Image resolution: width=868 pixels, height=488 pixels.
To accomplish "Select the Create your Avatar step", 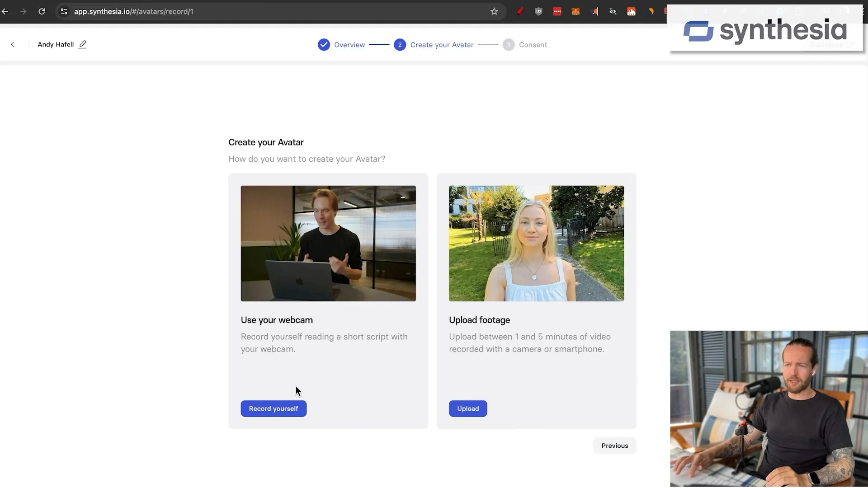I will click(x=442, y=45).
